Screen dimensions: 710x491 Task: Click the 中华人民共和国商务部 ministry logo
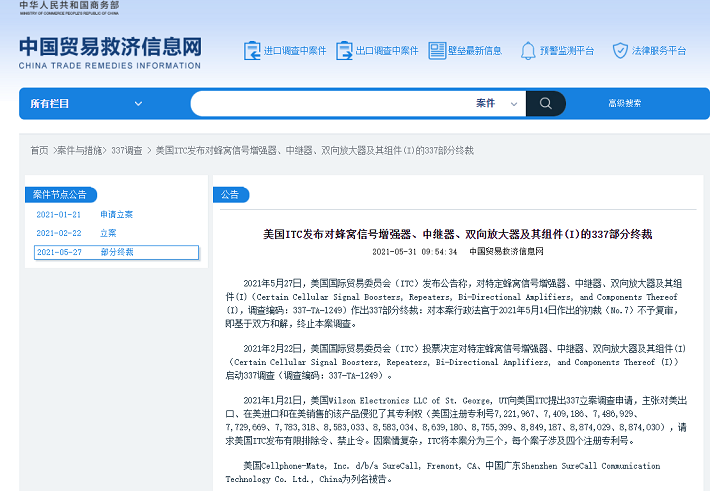(69, 8)
